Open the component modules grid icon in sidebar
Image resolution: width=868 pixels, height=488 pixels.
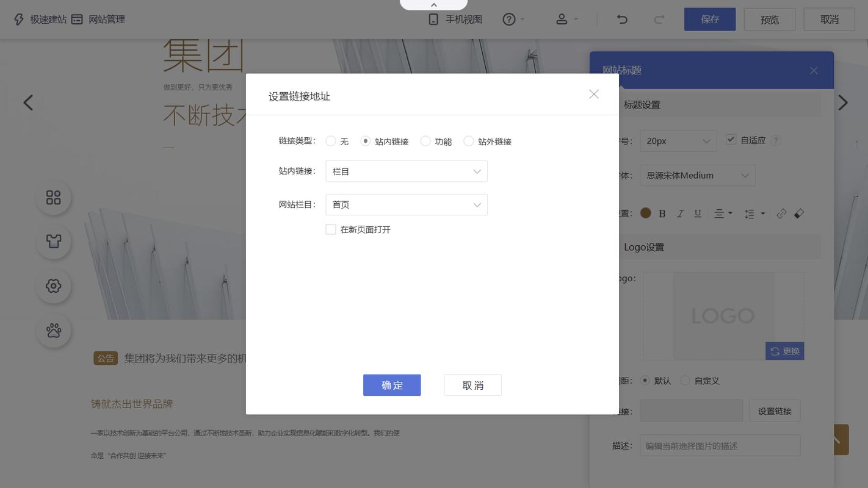coord(54,197)
